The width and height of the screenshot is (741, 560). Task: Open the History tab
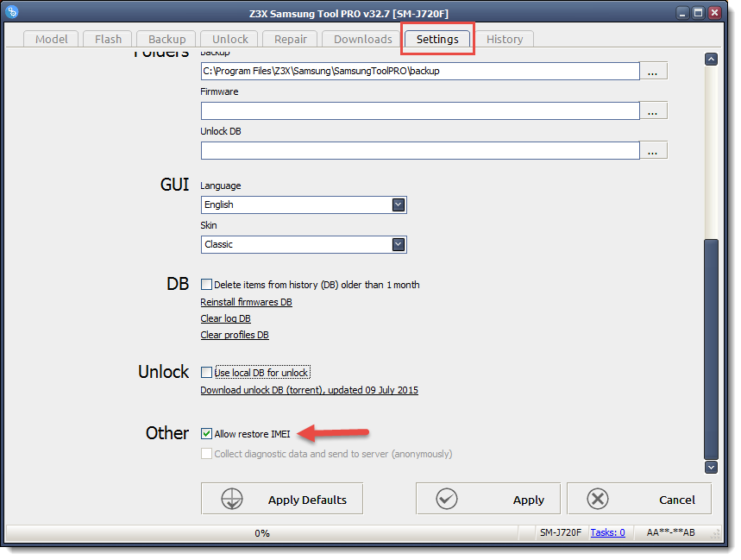[505, 39]
